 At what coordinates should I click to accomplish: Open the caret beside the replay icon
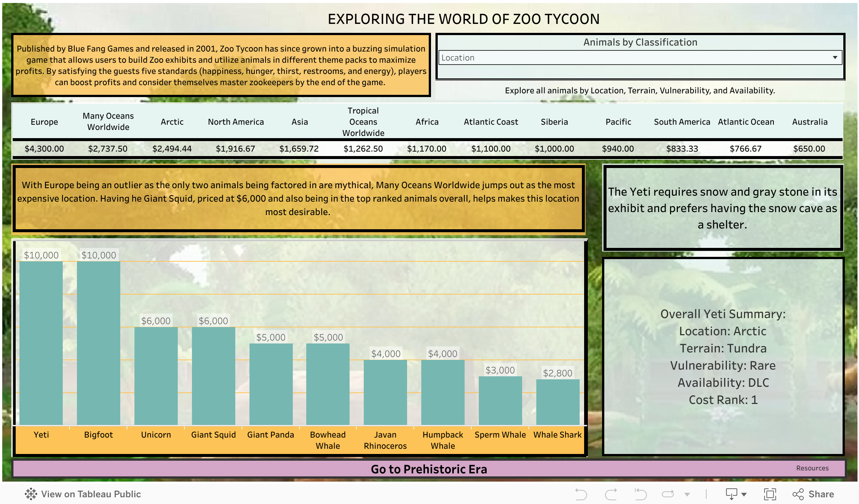[687, 494]
